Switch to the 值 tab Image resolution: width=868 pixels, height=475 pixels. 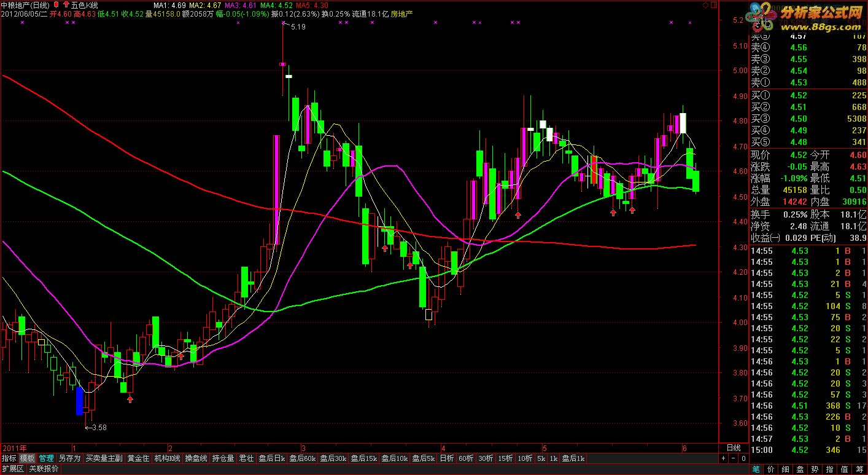(845, 469)
